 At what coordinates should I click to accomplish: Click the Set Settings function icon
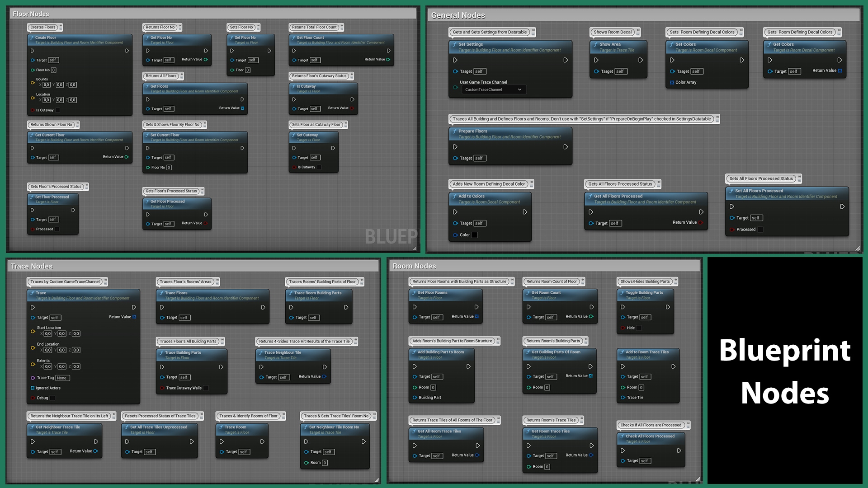[x=456, y=44]
